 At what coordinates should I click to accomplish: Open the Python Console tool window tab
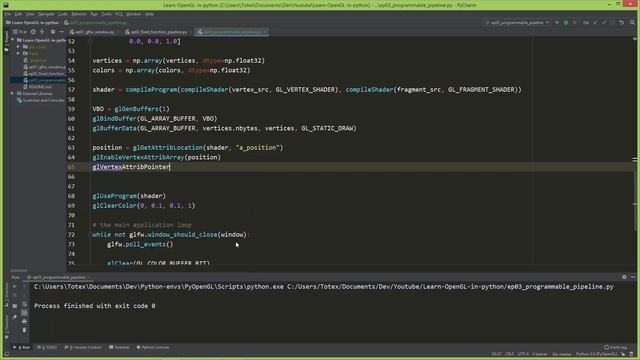point(153,347)
